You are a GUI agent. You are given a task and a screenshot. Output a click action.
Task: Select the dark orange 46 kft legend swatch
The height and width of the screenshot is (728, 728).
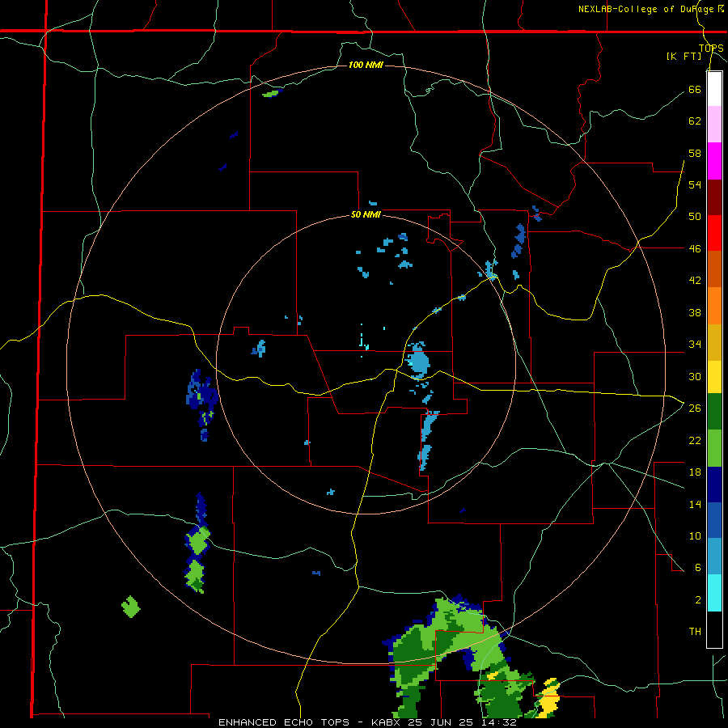714,269
